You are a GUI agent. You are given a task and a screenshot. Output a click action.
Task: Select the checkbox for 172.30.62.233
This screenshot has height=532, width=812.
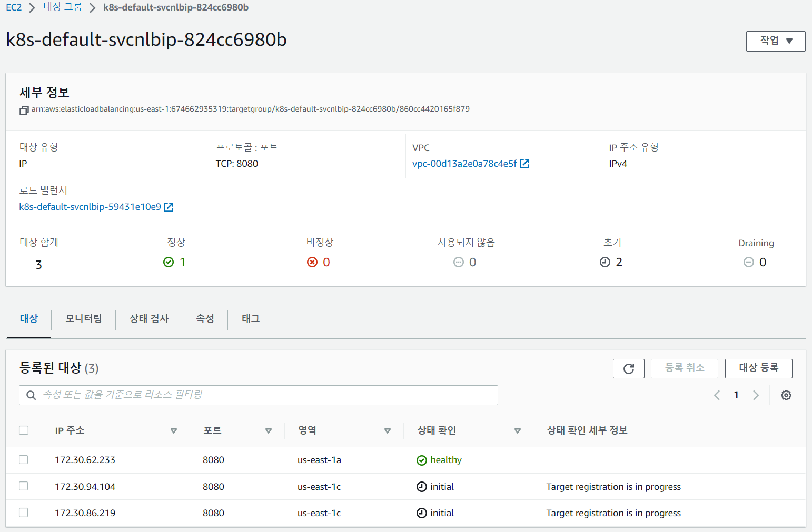pyautogui.click(x=24, y=460)
